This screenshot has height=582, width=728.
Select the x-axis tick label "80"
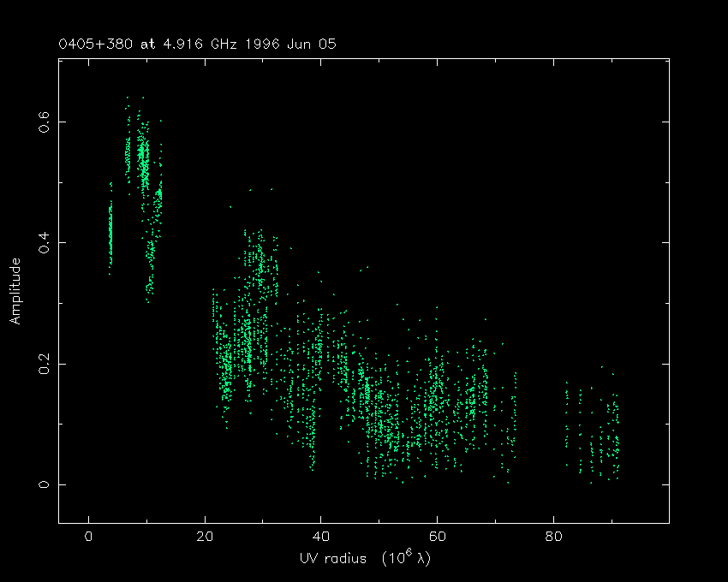click(x=553, y=537)
